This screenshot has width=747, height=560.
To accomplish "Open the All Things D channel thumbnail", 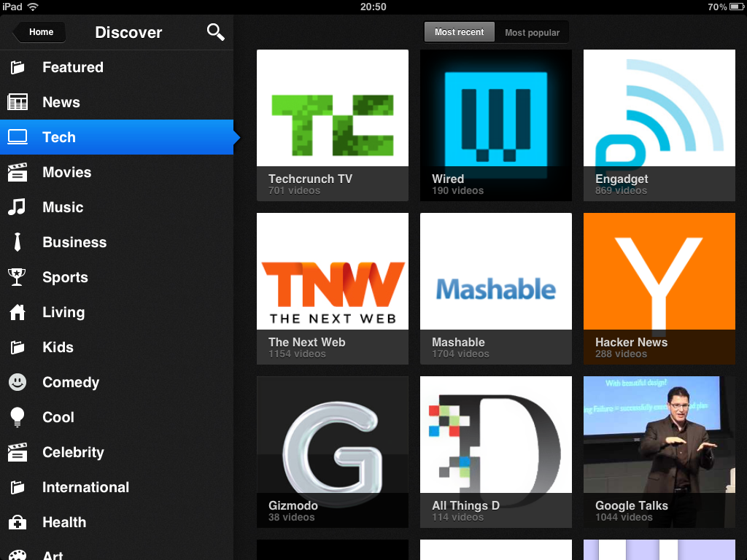I will pos(496,452).
